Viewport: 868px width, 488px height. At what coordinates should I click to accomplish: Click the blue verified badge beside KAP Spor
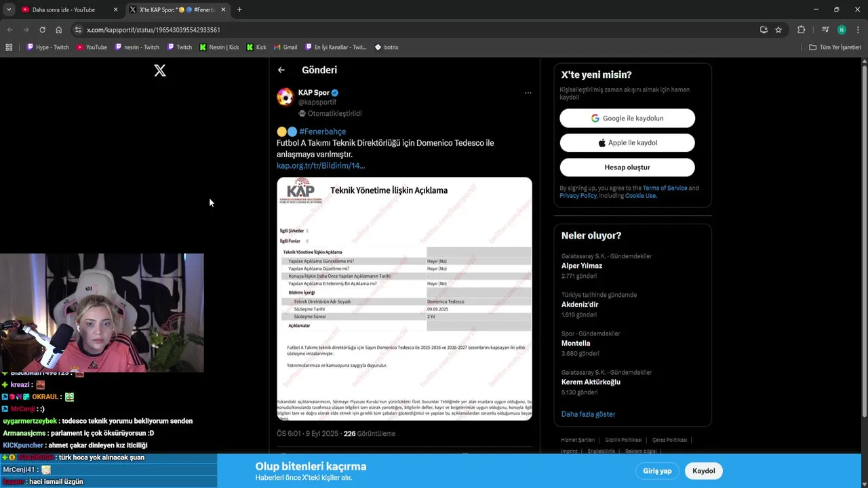point(335,93)
